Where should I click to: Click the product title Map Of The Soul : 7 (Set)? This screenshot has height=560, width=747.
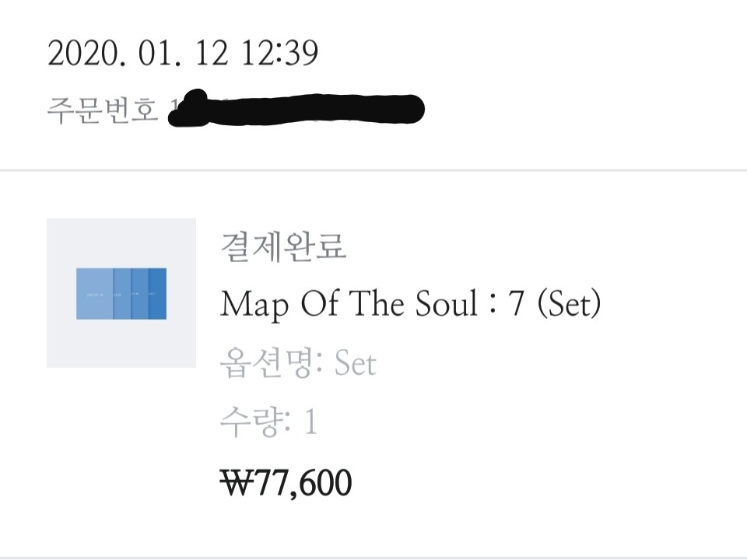tap(410, 304)
